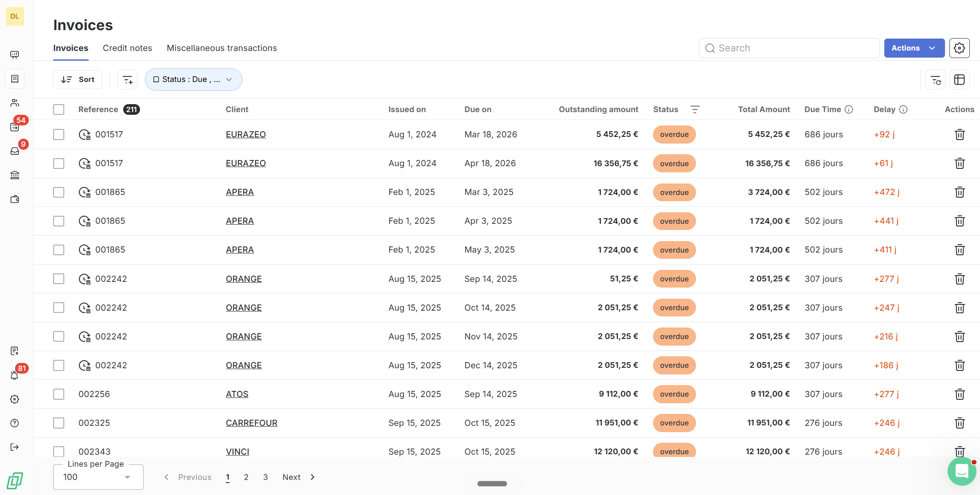Click into the Search field
The image size is (980, 495).
tap(789, 48)
